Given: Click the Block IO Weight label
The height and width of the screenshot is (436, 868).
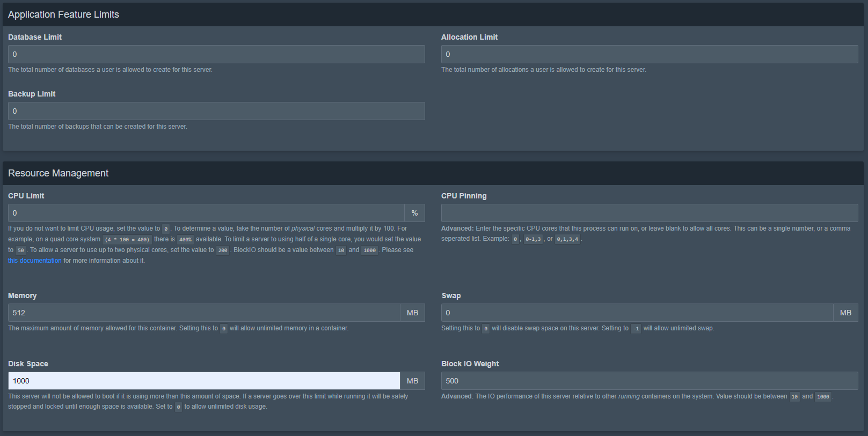Looking at the screenshot, I should pyautogui.click(x=470, y=364).
